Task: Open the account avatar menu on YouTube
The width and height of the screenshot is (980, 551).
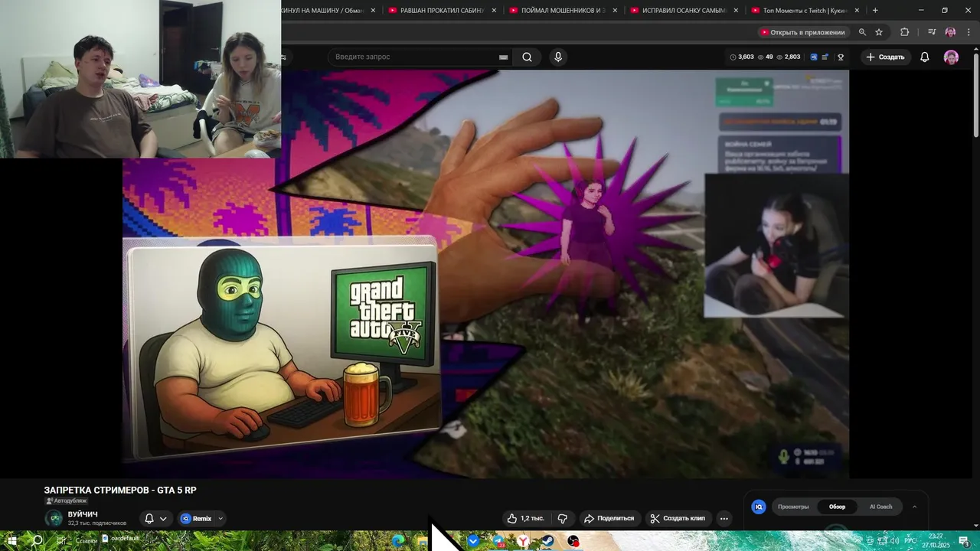Action: coord(951,57)
